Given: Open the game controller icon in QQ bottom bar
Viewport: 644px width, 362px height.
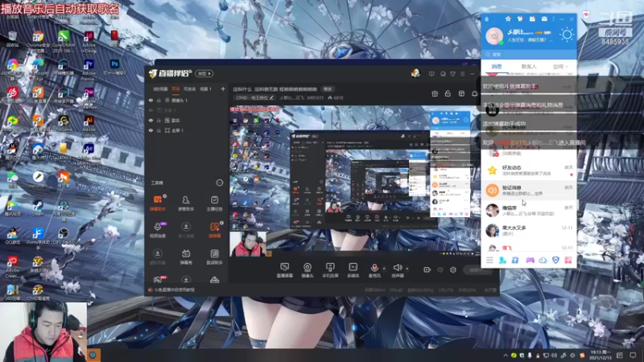Looking at the screenshot, I should tap(530, 260).
